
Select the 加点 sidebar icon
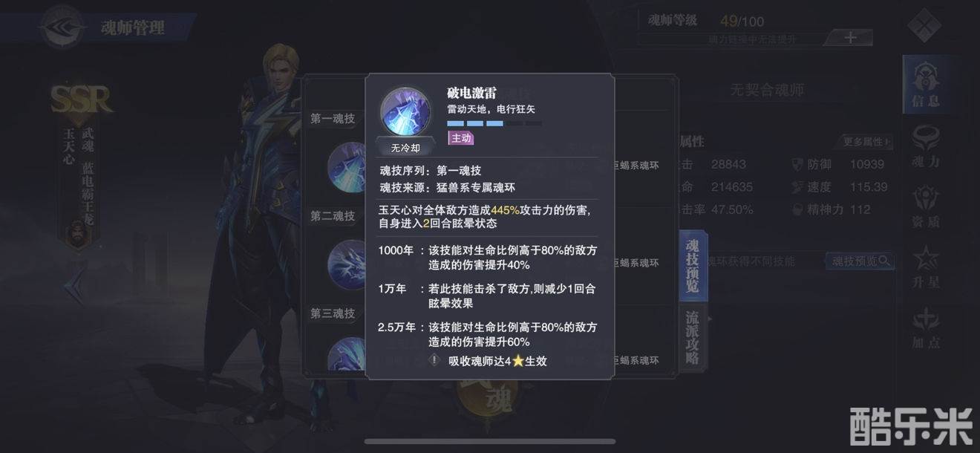(925, 329)
